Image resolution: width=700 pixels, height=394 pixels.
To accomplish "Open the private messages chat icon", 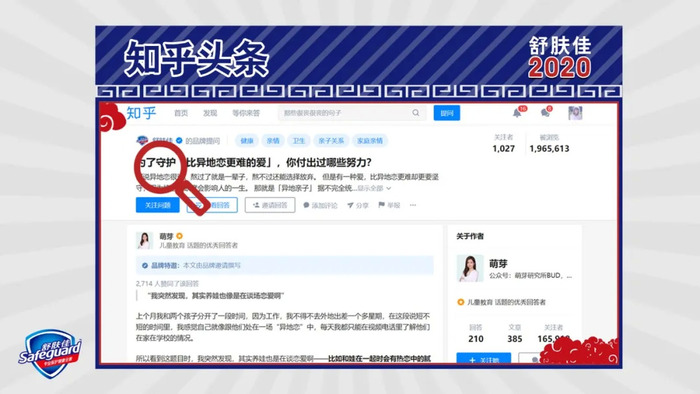I will click(545, 113).
